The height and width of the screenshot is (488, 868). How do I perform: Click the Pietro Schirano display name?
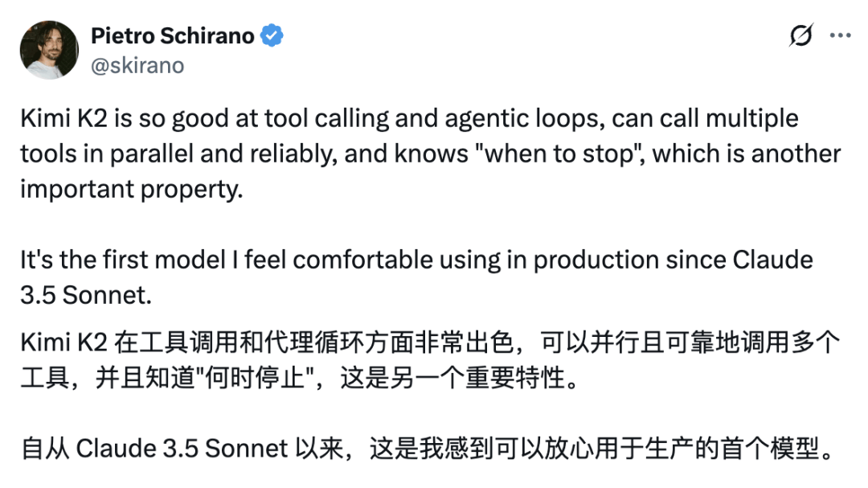(x=172, y=35)
